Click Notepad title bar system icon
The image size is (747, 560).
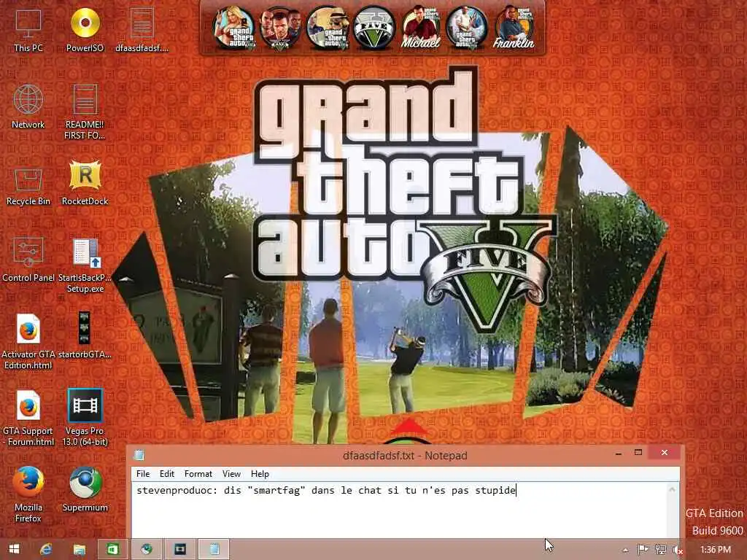(x=139, y=455)
